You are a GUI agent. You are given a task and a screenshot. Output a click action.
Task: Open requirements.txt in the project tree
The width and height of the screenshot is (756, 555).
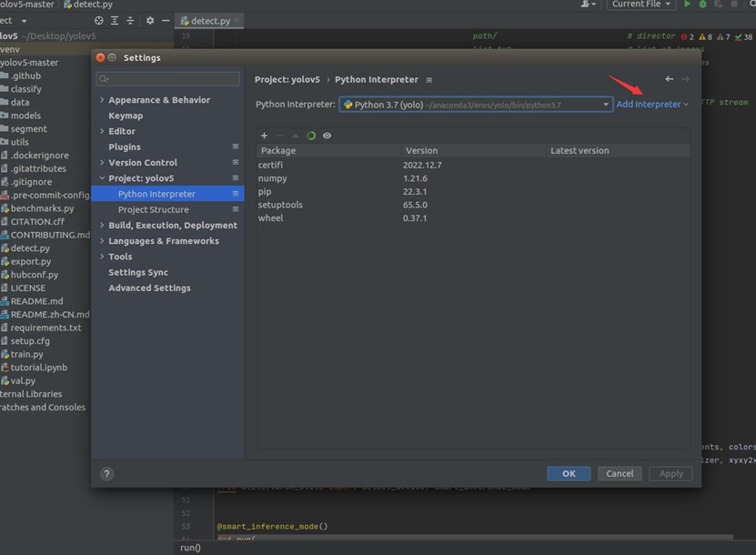point(45,328)
